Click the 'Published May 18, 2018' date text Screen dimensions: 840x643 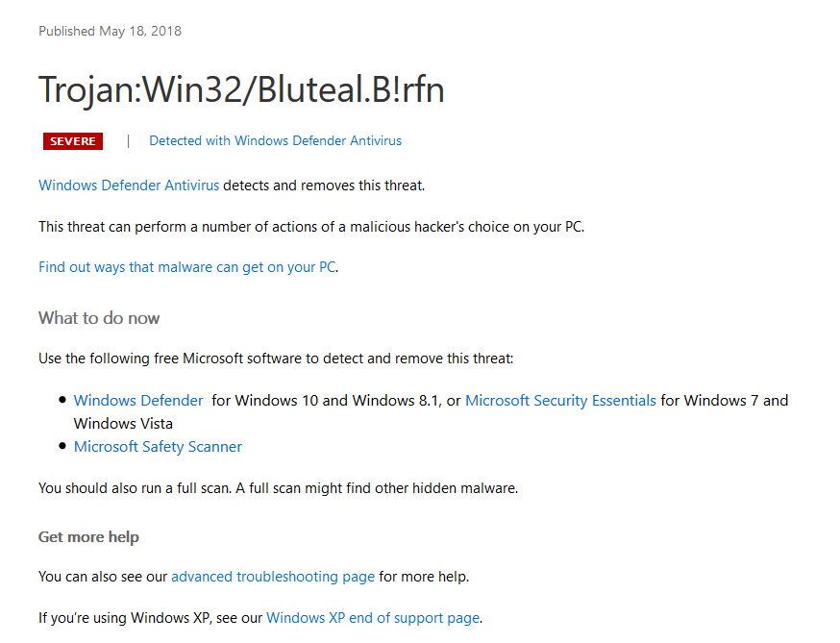click(110, 31)
